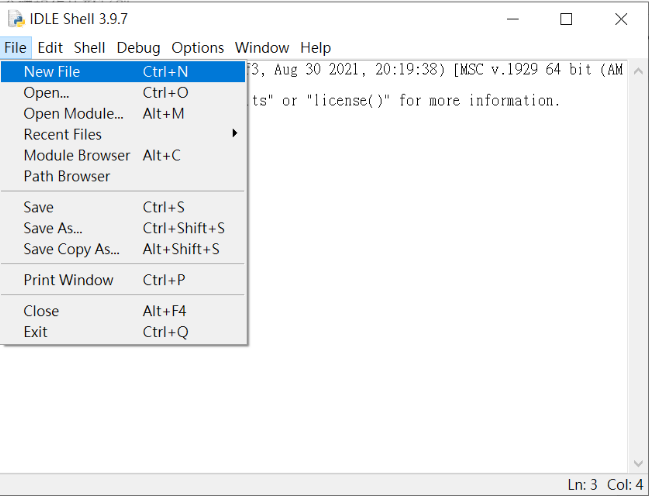649x496 pixels.
Task: Open the Window menu
Action: 262,48
